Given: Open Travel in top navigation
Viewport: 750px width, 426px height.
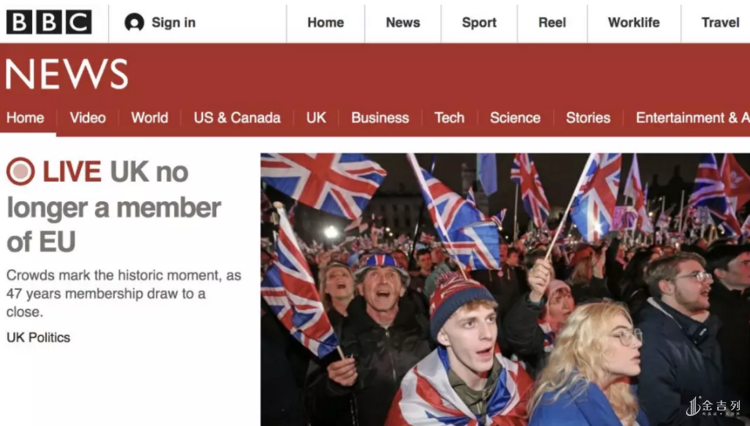Looking at the screenshot, I should (x=720, y=22).
